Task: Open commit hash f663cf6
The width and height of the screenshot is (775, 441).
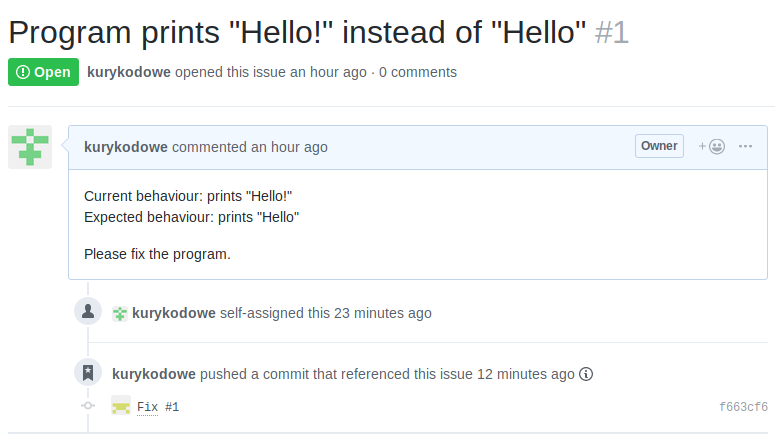Action: [x=743, y=407]
